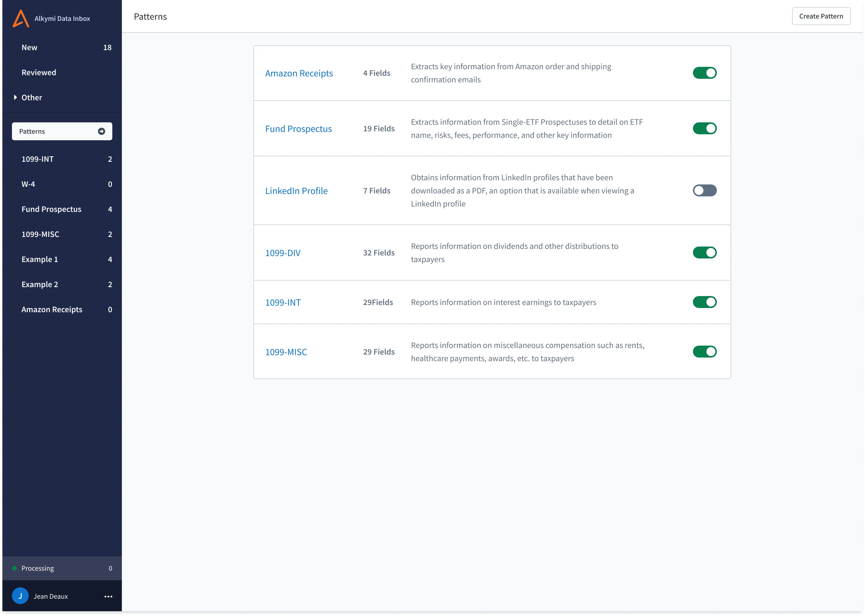Open Fund Prospectus sidebar item

62,209
